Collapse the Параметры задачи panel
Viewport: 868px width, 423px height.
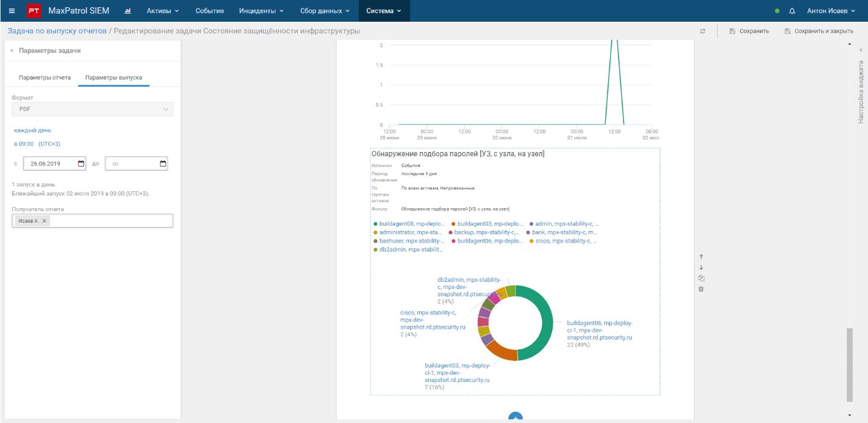[11, 51]
